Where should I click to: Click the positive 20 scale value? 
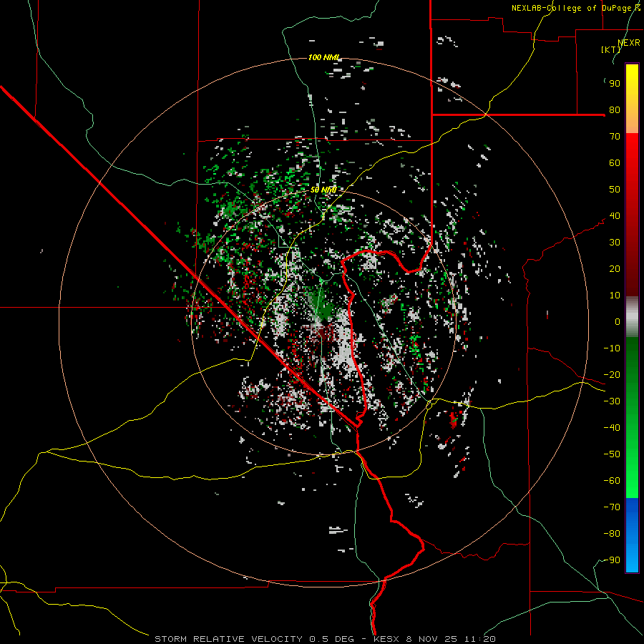click(615, 268)
